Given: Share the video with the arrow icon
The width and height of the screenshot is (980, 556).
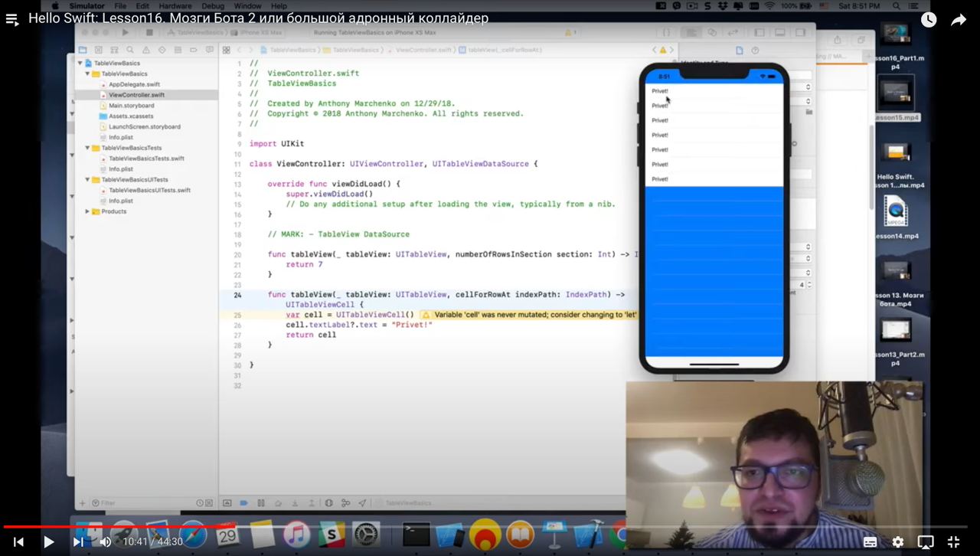Looking at the screenshot, I should tap(959, 20).
